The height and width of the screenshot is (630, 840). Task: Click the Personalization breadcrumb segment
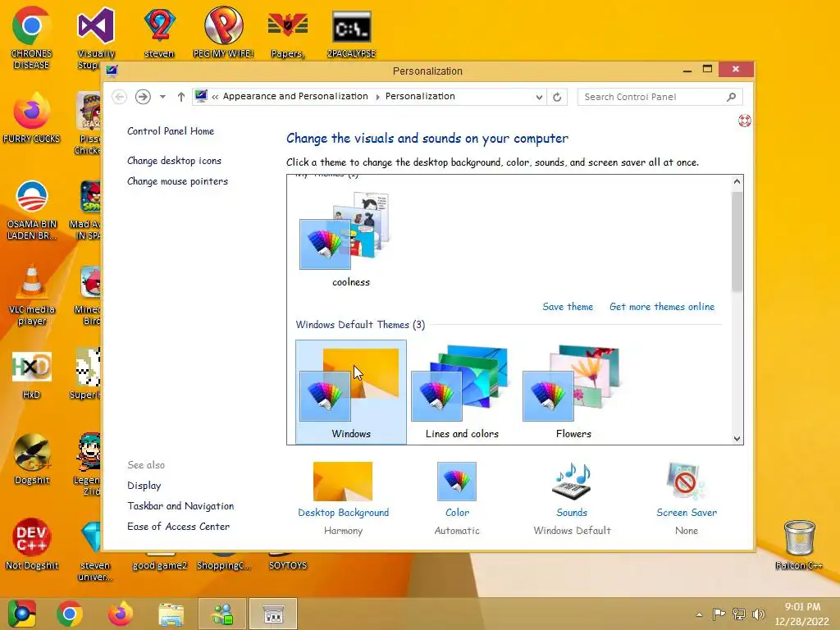point(420,97)
